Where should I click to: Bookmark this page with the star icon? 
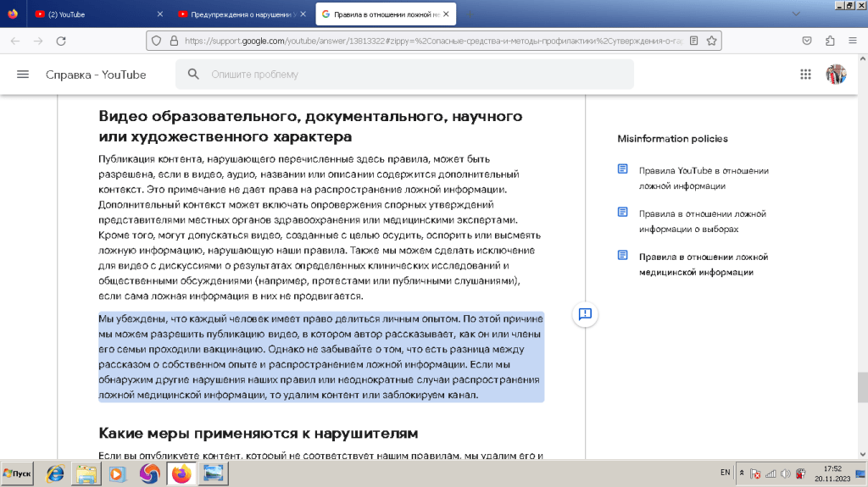click(x=712, y=41)
